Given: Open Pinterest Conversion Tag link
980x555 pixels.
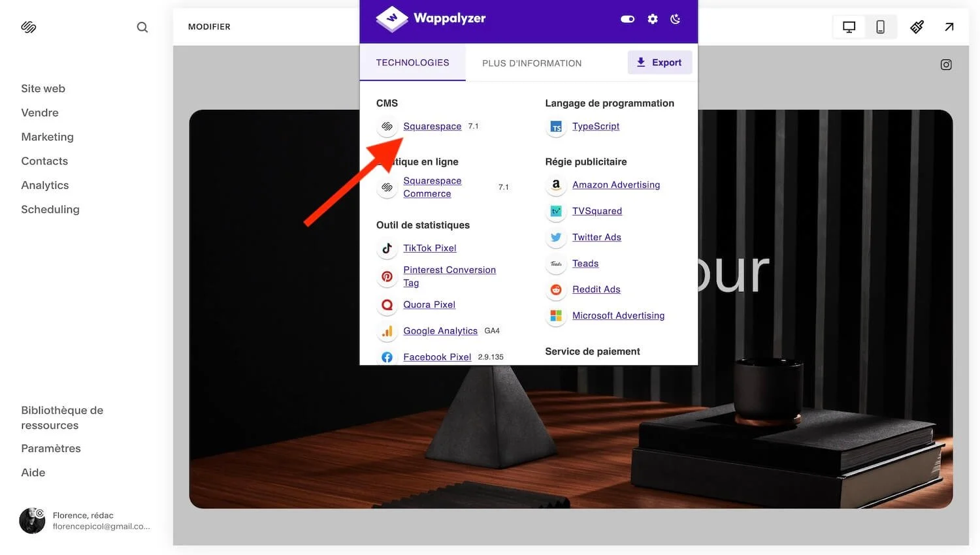Looking at the screenshot, I should [x=449, y=276].
